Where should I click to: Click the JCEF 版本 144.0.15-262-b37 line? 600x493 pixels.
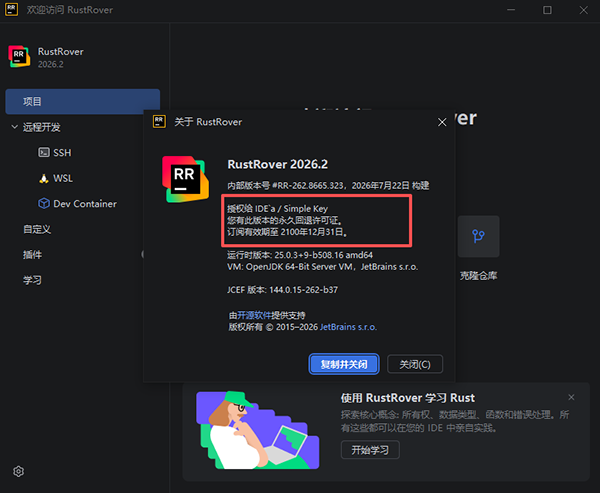pos(282,290)
